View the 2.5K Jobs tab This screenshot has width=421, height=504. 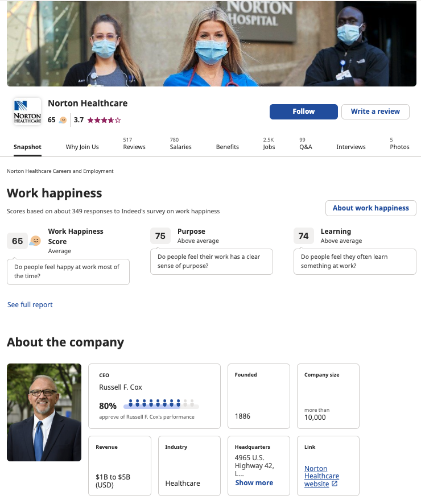tap(269, 144)
